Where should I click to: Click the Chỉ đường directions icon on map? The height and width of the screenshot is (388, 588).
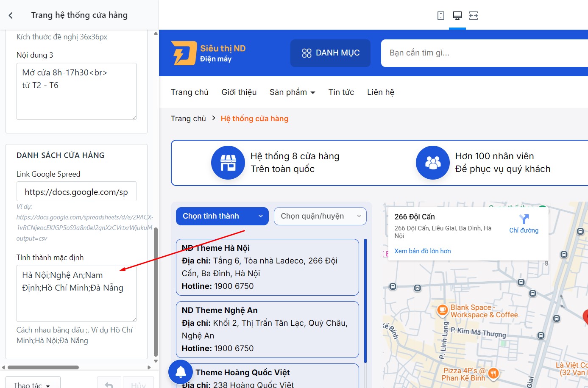524,219
